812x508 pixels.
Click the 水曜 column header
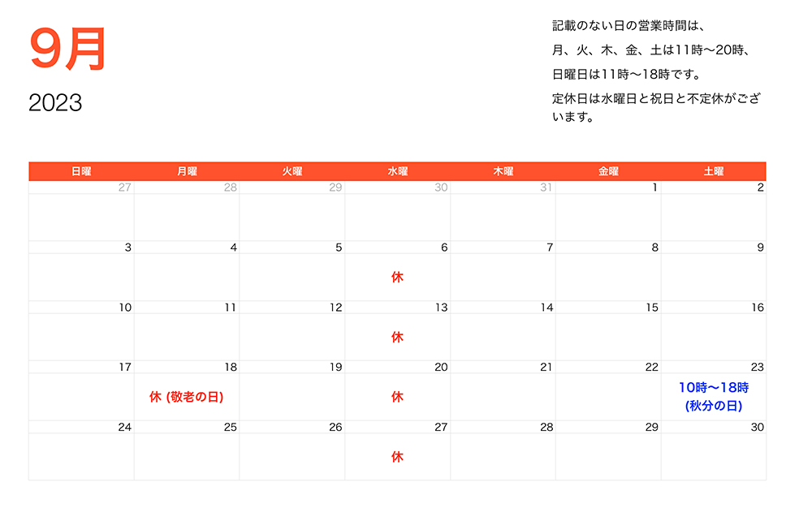pyautogui.click(x=396, y=171)
